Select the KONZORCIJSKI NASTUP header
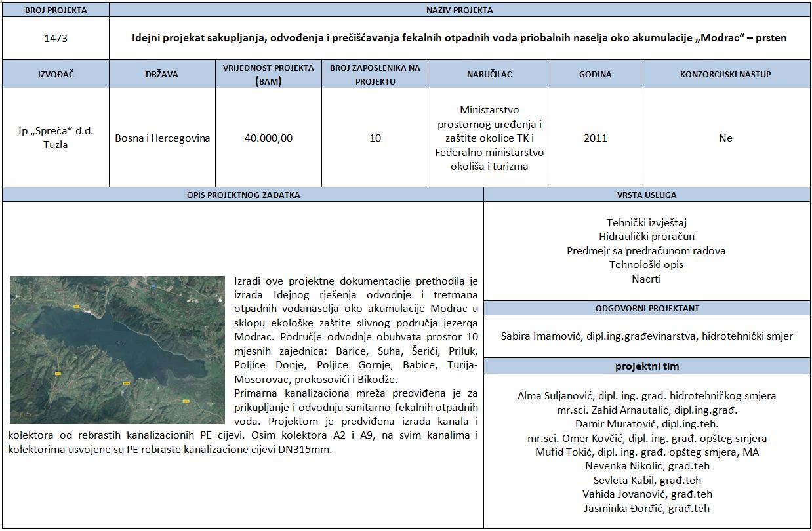 (725, 74)
